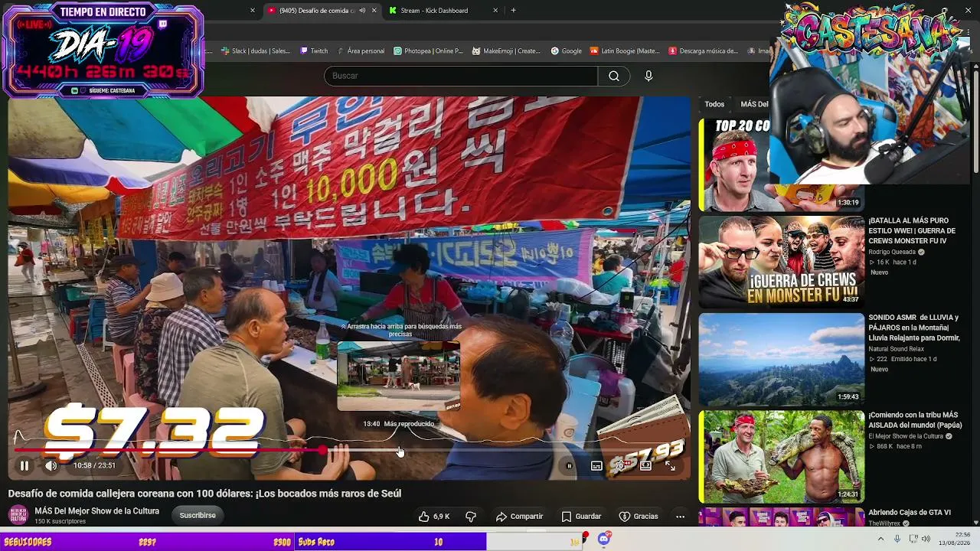980x551 pixels.
Task: Select the Todos filter chip
Action: pyautogui.click(x=714, y=104)
